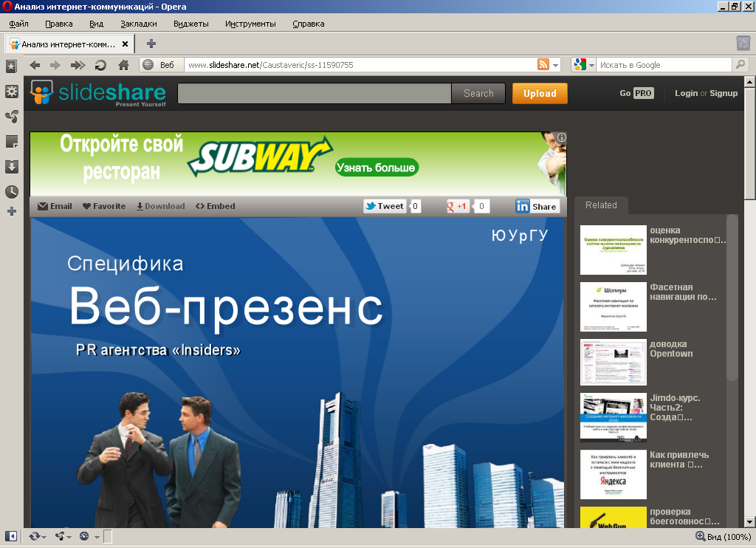Open related link Как привлечь клиента
The height and width of the screenshot is (548, 756).
679,459
